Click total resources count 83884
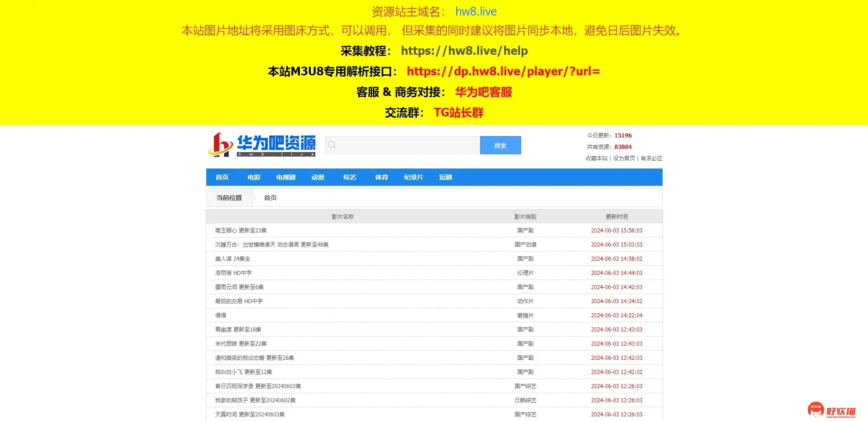The image size is (868, 421). click(623, 147)
